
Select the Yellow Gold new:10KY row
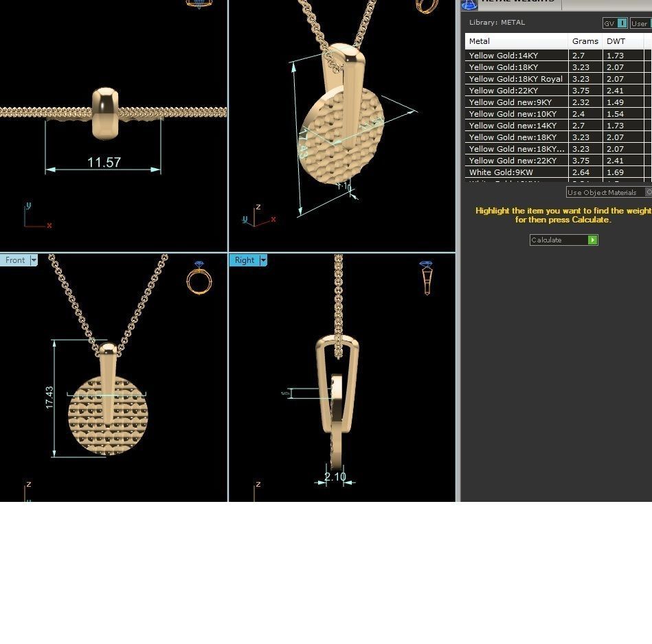coord(558,113)
